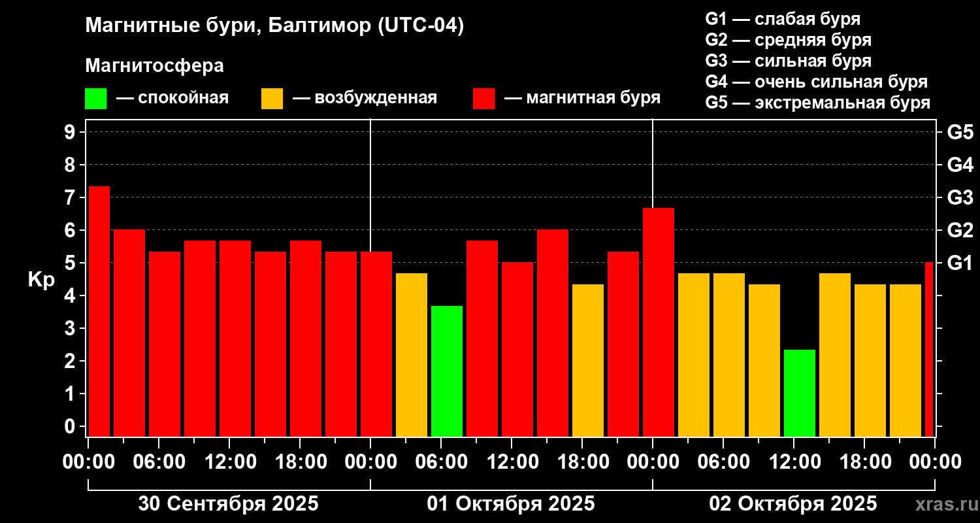Click the green bar on 02 October
Viewport: 980px width, 523px height.
point(800,393)
